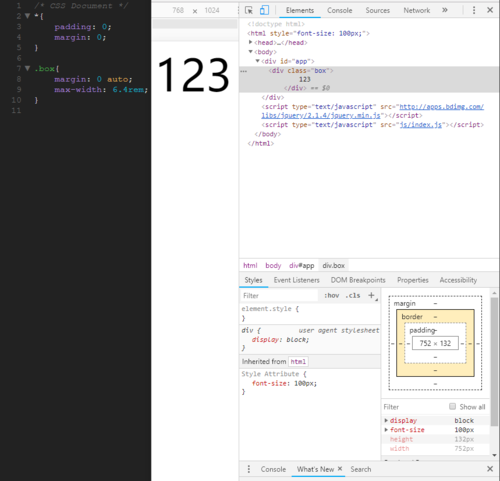Fold the * rule in code editor
The image size is (500, 481).
(27, 16)
